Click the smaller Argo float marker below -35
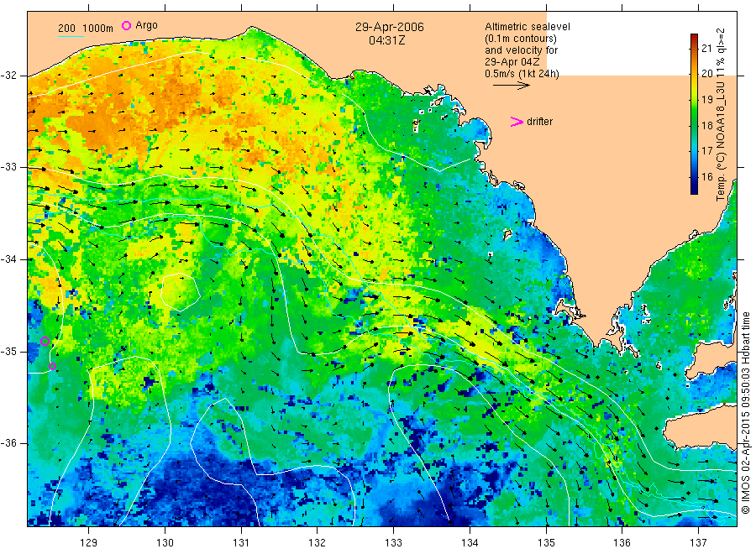This screenshot has width=756, height=554. pyautogui.click(x=53, y=367)
